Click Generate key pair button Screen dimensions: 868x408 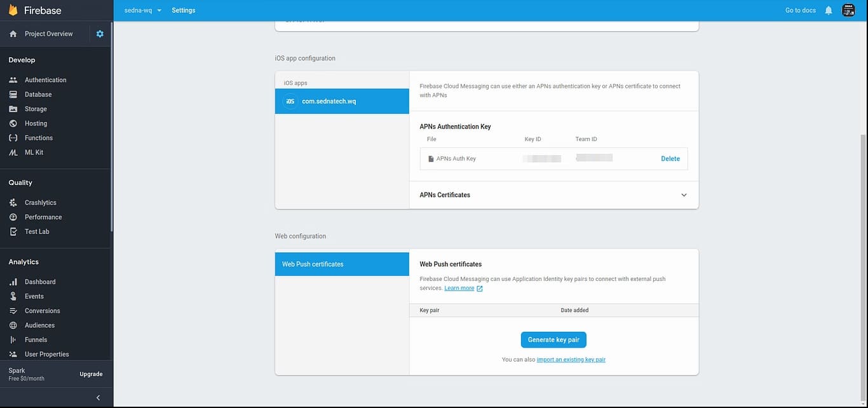(x=553, y=340)
